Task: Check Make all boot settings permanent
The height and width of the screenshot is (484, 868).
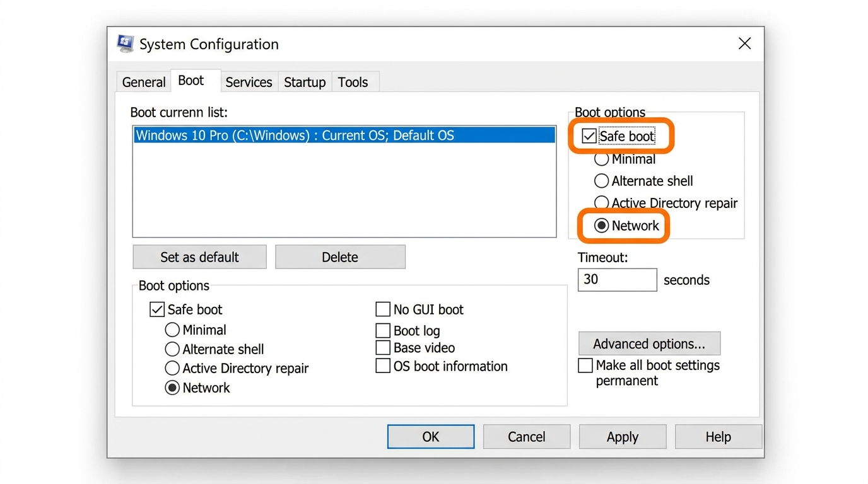Action: click(x=585, y=365)
